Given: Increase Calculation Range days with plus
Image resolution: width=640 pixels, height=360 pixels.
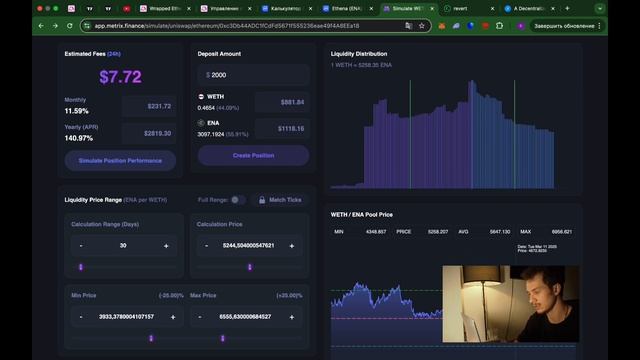Looking at the screenshot, I should (166, 246).
